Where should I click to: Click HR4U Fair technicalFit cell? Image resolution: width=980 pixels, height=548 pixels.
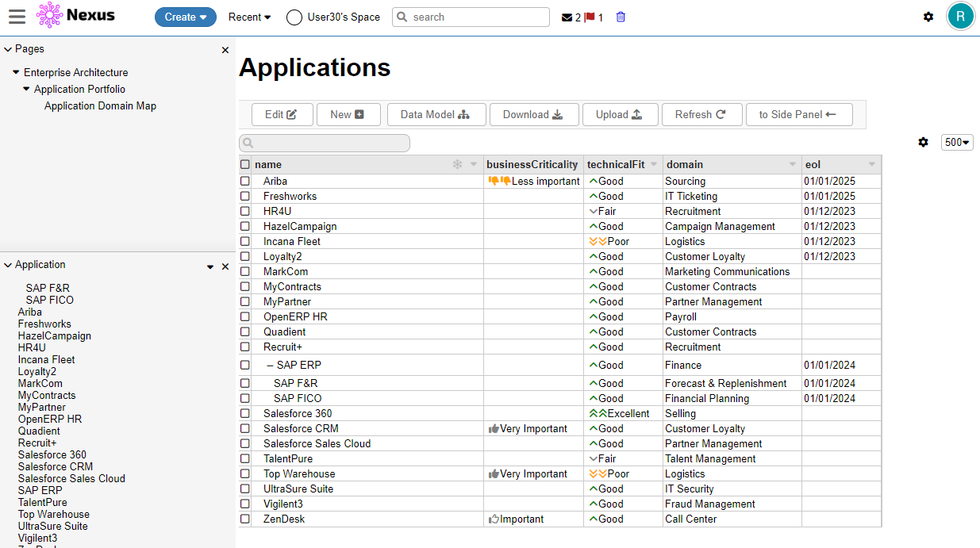(x=624, y=212)
